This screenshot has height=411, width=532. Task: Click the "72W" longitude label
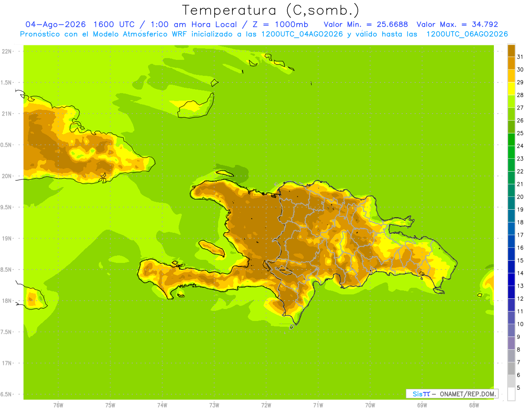coord(266,405)
